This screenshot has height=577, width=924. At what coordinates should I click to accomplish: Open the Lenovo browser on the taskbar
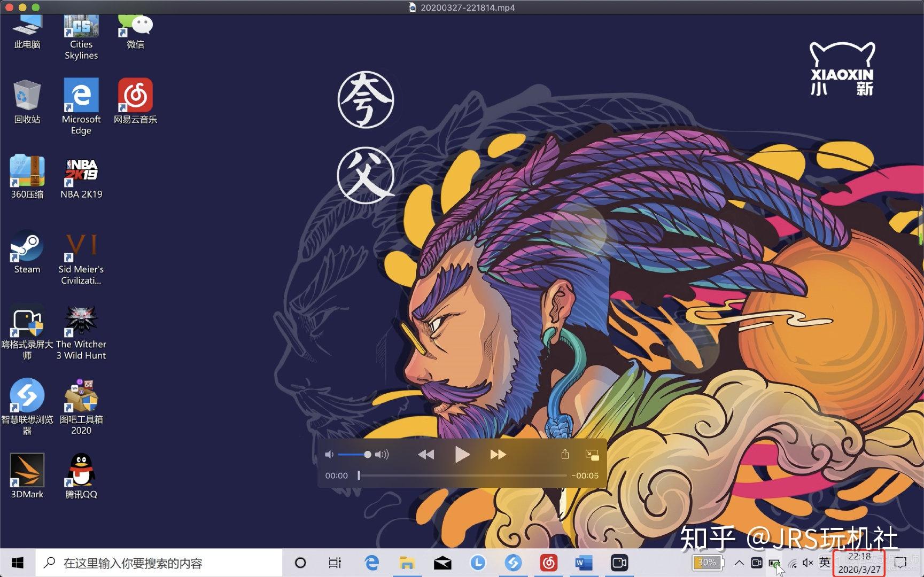(x=513, y=563)
